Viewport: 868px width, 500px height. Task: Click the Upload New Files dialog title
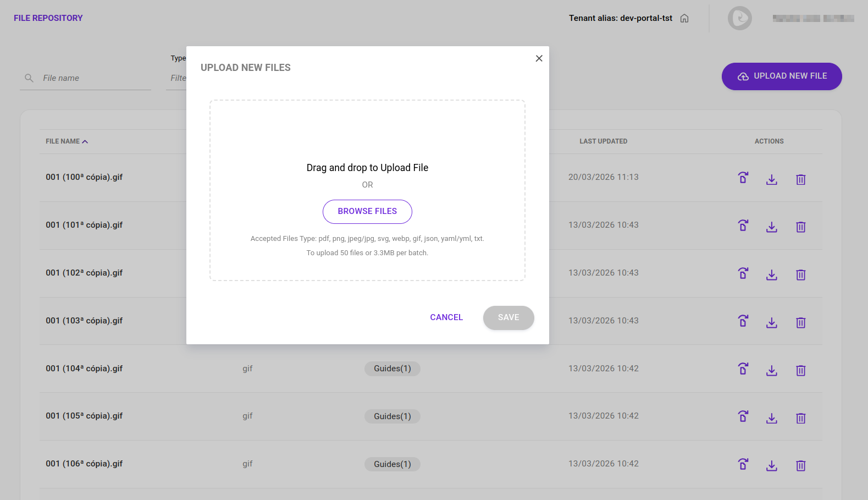click(246, 68)
